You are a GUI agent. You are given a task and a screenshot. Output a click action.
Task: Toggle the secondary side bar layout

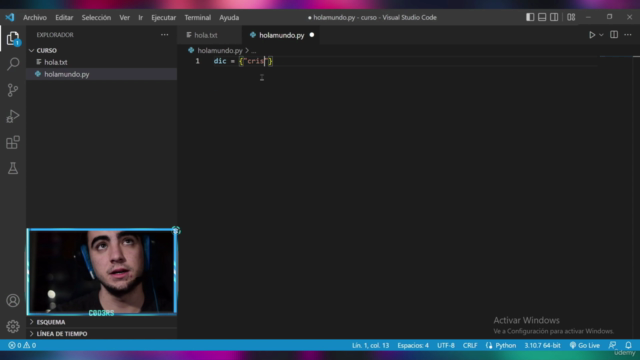[554, 17]
